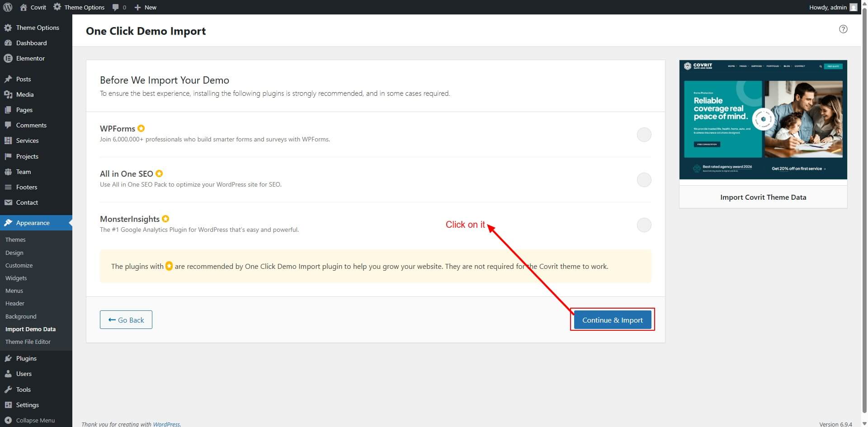The width and height of the screenshot is (868, 427).
Task: Open the Howdy, admin account menu
Action: tap(827, 7)
